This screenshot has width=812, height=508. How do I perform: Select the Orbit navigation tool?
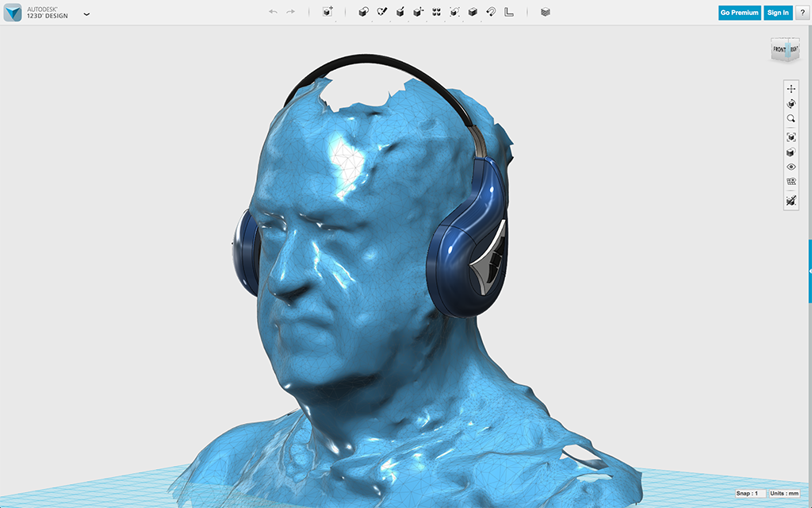click(791, 104)
